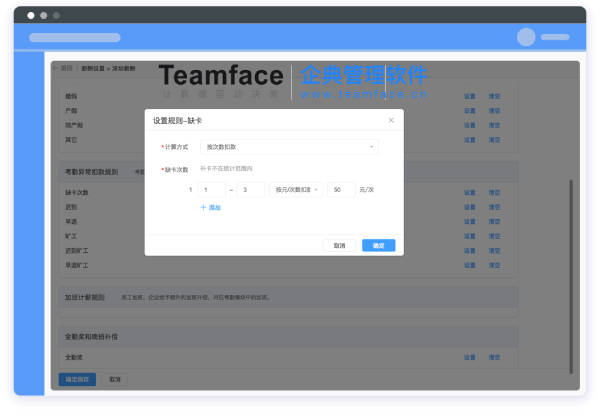
Task: Close the 设置规则-缺卡 dialog
Action: (391, 120)
